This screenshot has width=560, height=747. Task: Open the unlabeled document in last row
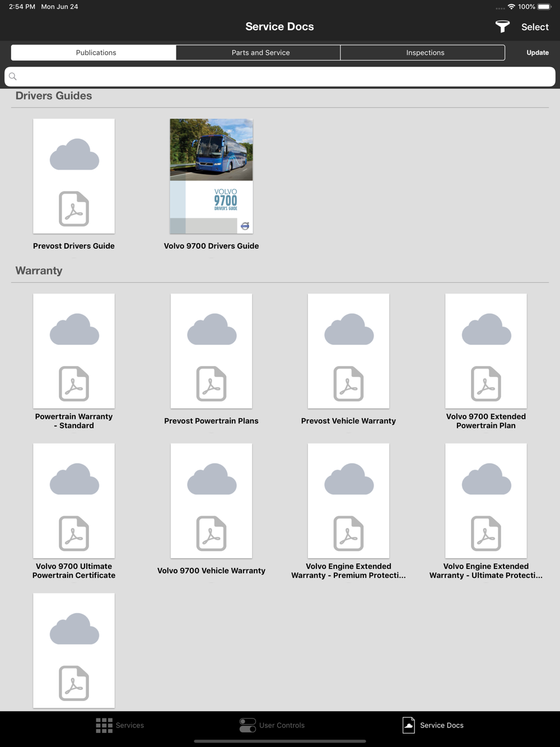74,651
